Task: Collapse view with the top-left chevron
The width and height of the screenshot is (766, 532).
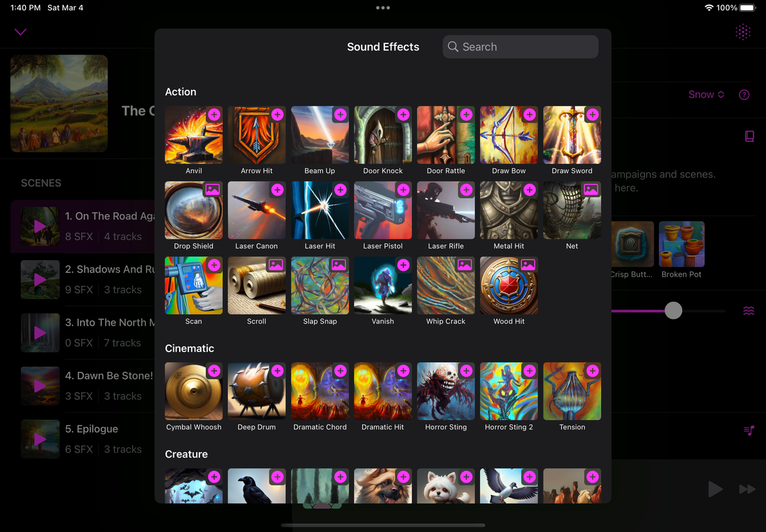Action: (21, 32)
